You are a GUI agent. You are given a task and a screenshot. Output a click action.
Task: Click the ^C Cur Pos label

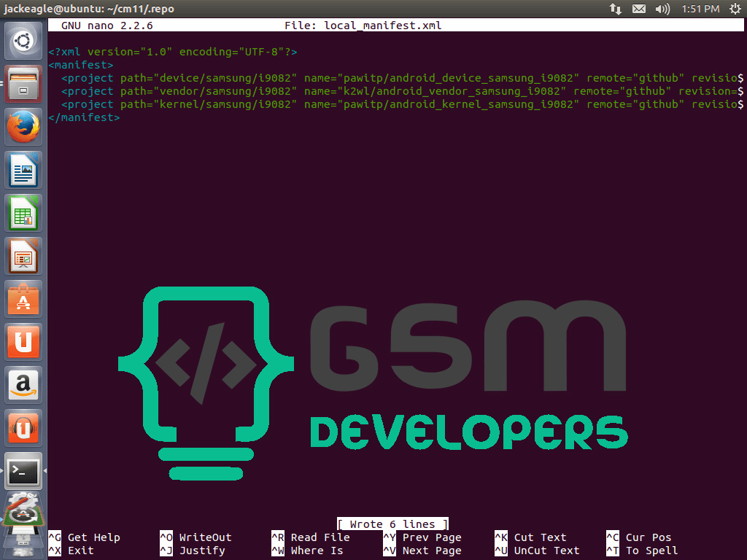click(x=639, y=537)
